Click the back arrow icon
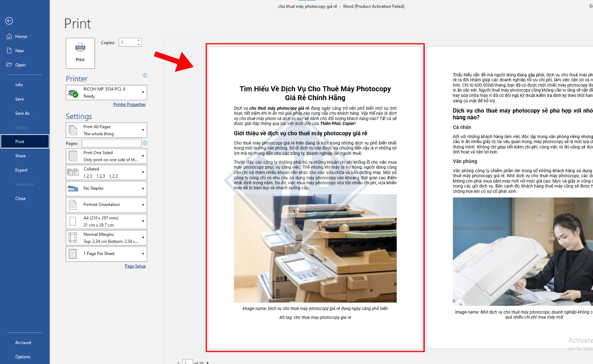593x364 pixels. (9, 21)
